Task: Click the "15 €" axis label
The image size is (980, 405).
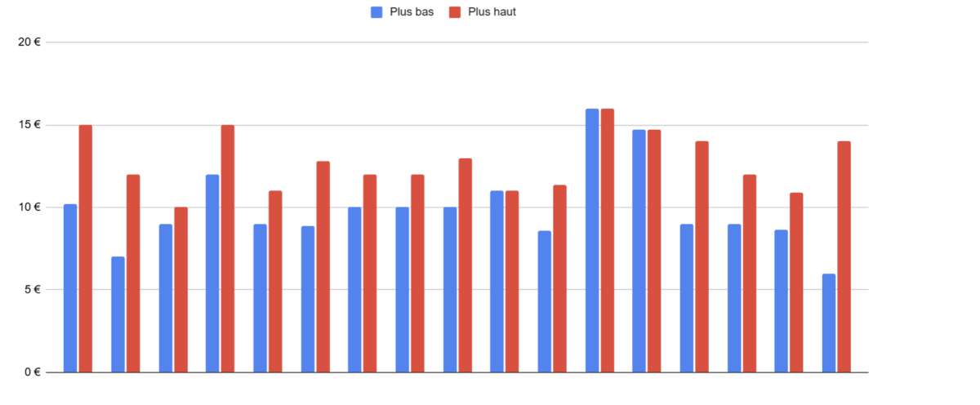Action: click(x=29, y=125)
